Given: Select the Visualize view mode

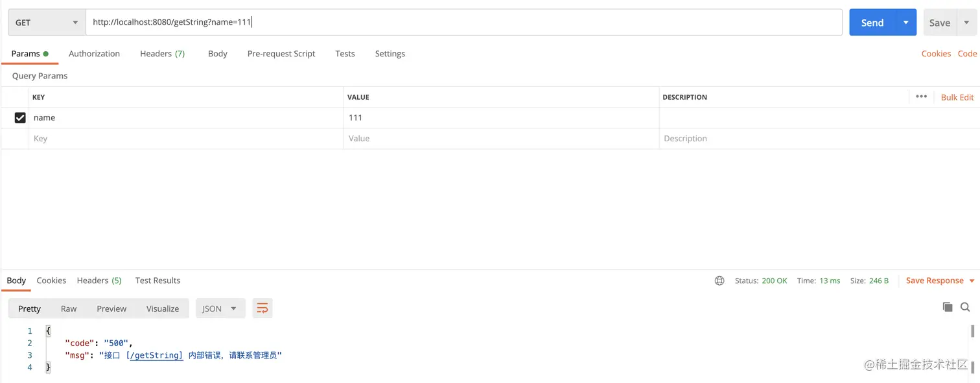Looking at the screenshot, I should tap(163, 308).
